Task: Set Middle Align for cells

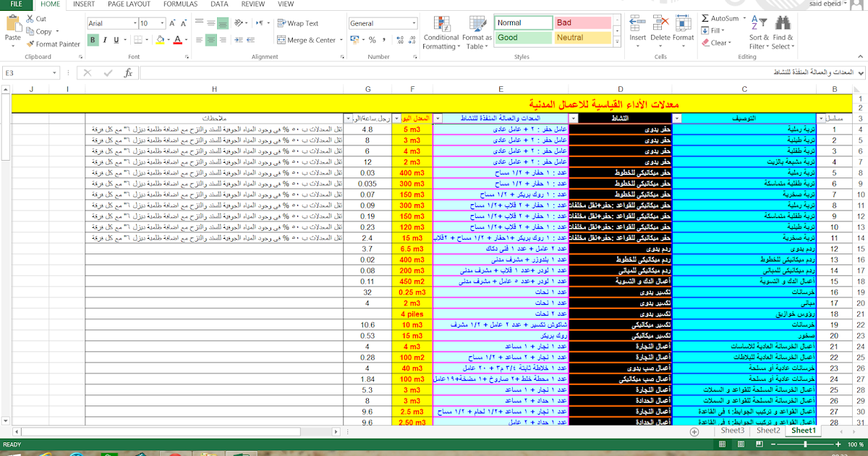Action: (x=210, y=24)
